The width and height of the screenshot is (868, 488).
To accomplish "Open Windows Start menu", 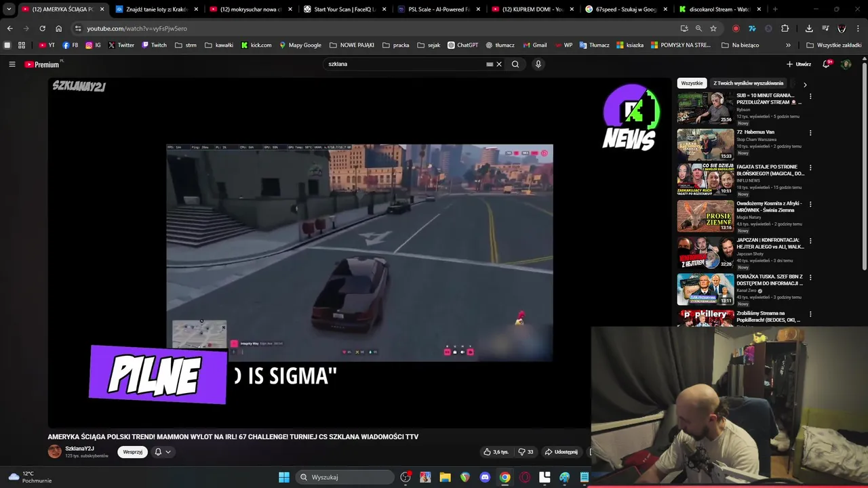I will click(284, 477).
